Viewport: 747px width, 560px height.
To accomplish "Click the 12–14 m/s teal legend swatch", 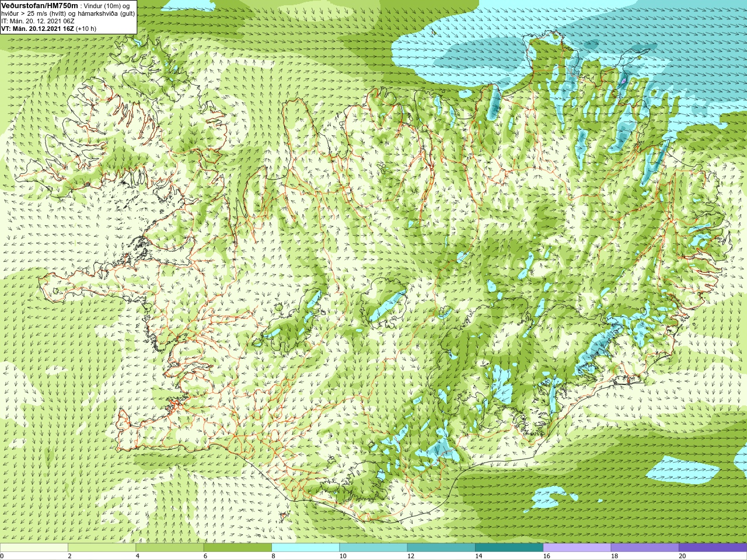I will [x=441, y=547].
